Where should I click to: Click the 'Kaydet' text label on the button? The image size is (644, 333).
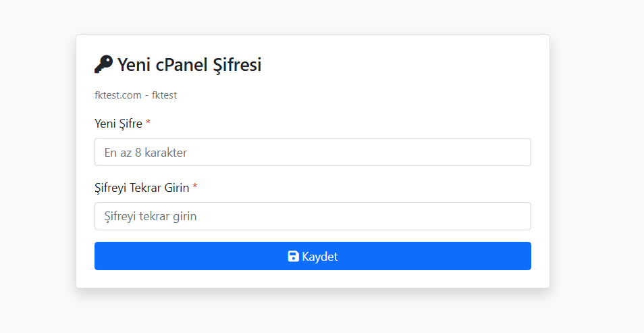(x=320, y=257)
